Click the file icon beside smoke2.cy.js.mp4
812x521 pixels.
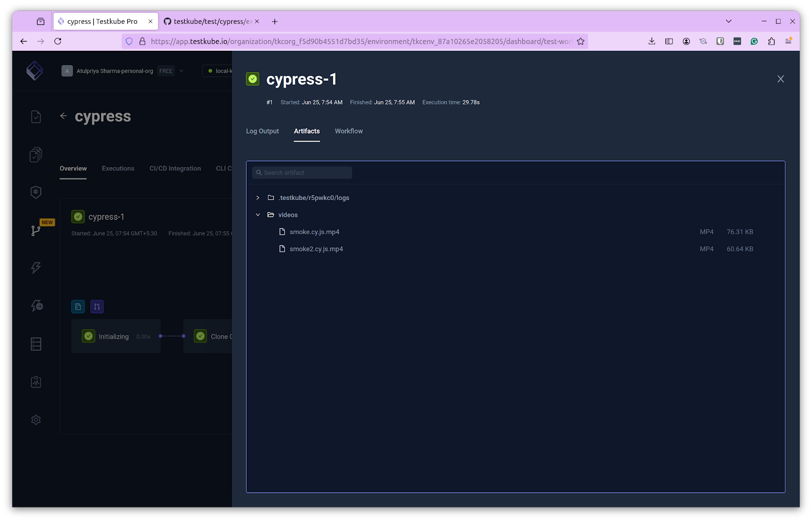point(282,249)
